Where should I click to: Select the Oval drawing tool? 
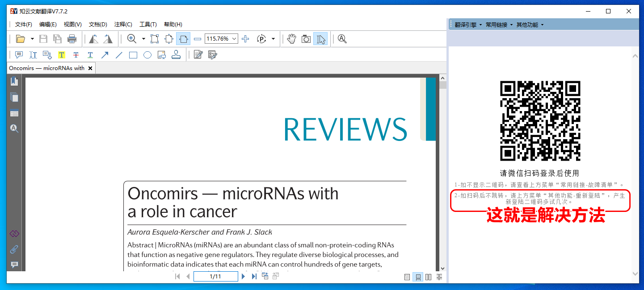[x=147, y=55]
